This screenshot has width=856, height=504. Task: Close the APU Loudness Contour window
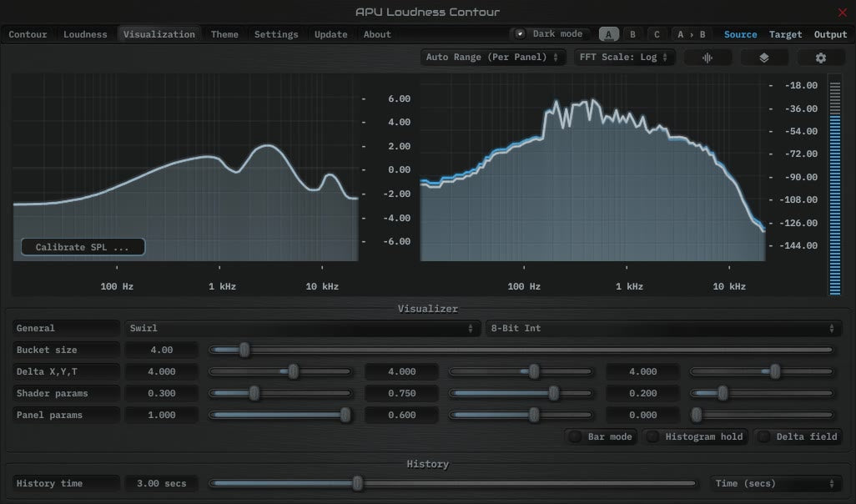pos(843,12)
